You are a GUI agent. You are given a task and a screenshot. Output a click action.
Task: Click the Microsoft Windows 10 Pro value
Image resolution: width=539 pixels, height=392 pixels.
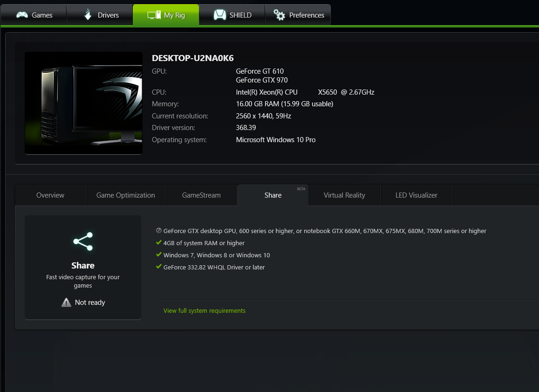pos(276,140)
